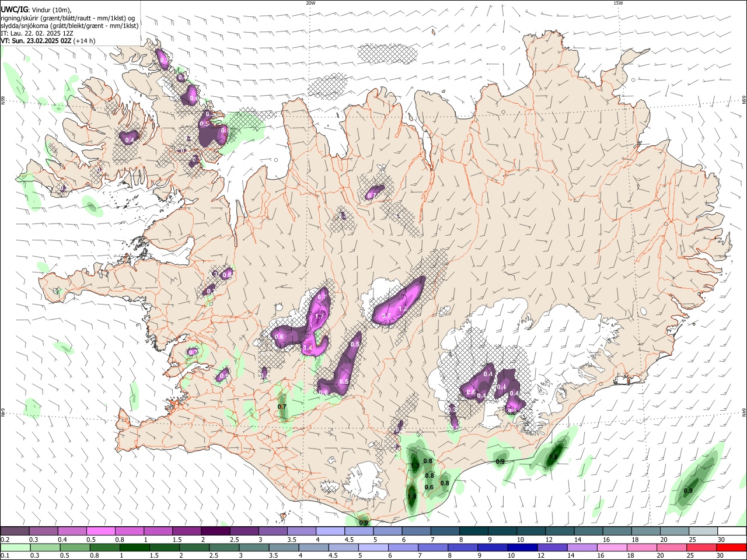Image resolution: width=747 pixels, height=560 pixels.
Task: Select the dark purple upper swatch between 2 and 2.5
Action: (215, 531)
